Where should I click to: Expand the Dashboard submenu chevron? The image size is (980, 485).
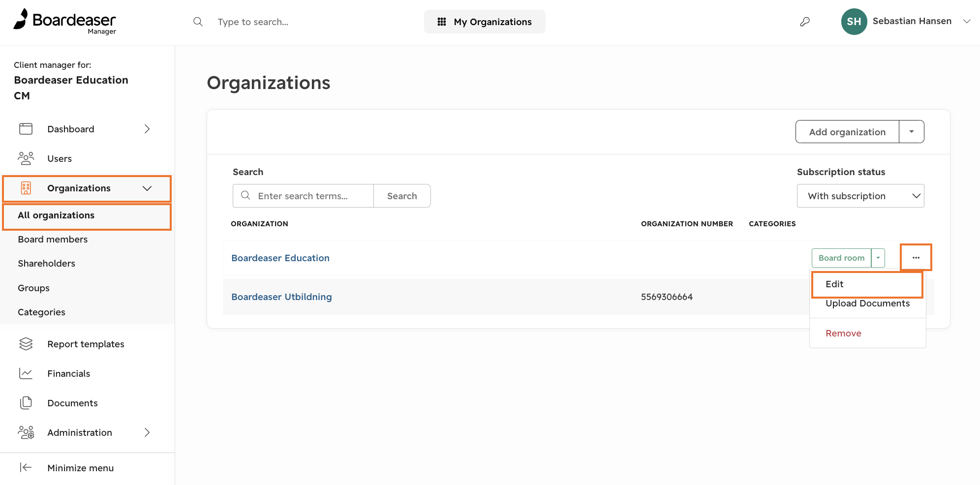[x=147, y=129]
